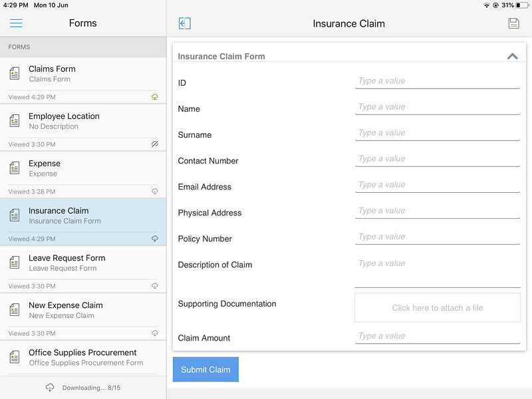This screenshot has width=532, height=399.
Task: Tap the green cloud icon under Claims Form
Action: coord(155,97)
